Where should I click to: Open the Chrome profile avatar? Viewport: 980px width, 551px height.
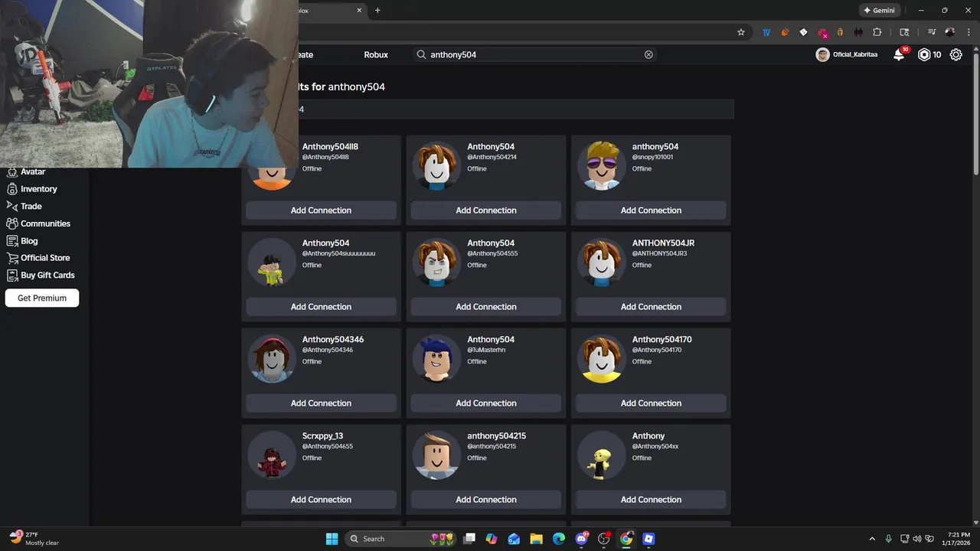950,32
